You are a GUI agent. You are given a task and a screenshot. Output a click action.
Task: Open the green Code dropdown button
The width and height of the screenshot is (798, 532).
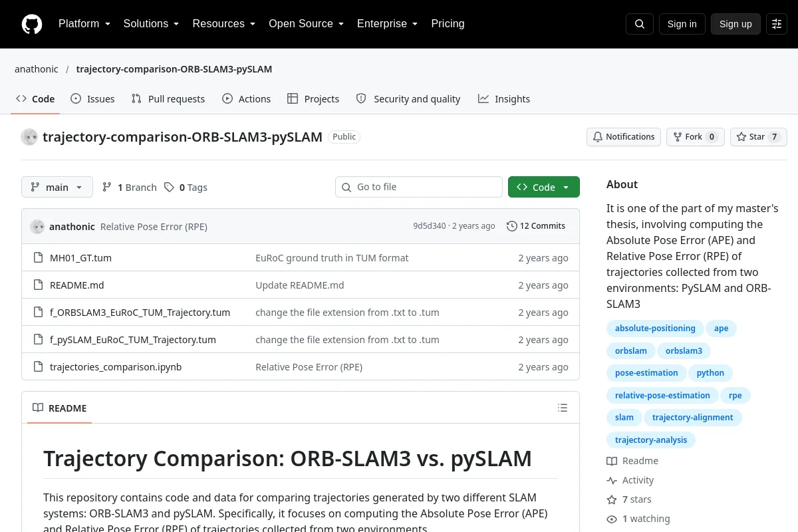coord(544,187)
